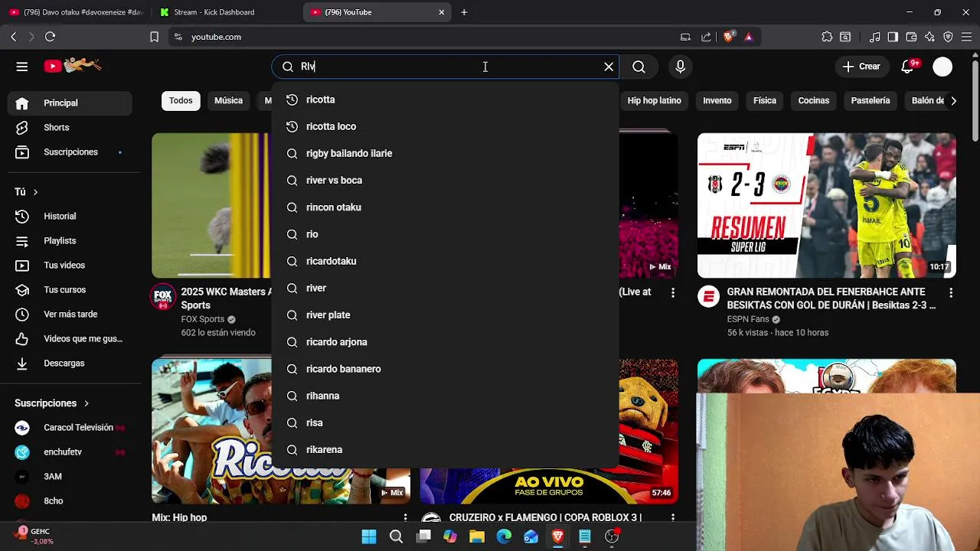This screenshot has width=980, height=551.
Task: Select the Física filter chip
Action: click(x=765, y=100)
